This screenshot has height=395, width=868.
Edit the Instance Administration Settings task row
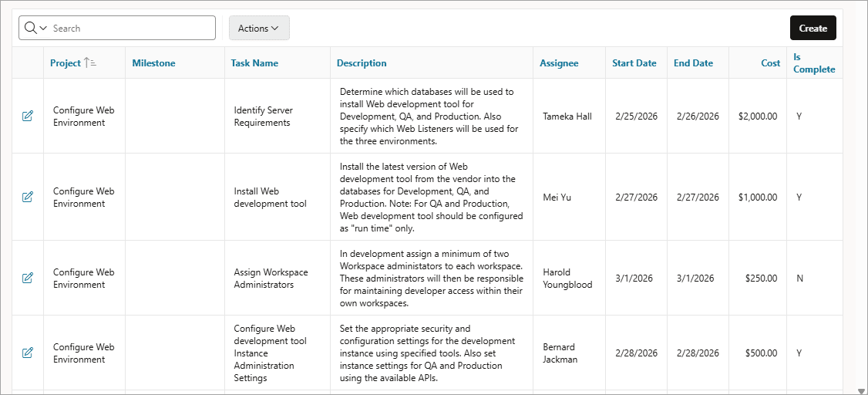27,353
